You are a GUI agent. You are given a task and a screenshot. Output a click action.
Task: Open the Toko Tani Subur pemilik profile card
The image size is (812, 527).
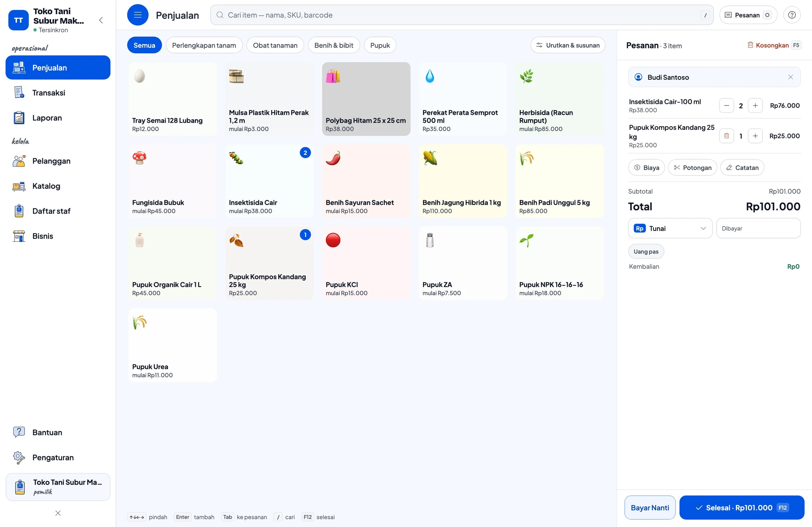[58, 487]
